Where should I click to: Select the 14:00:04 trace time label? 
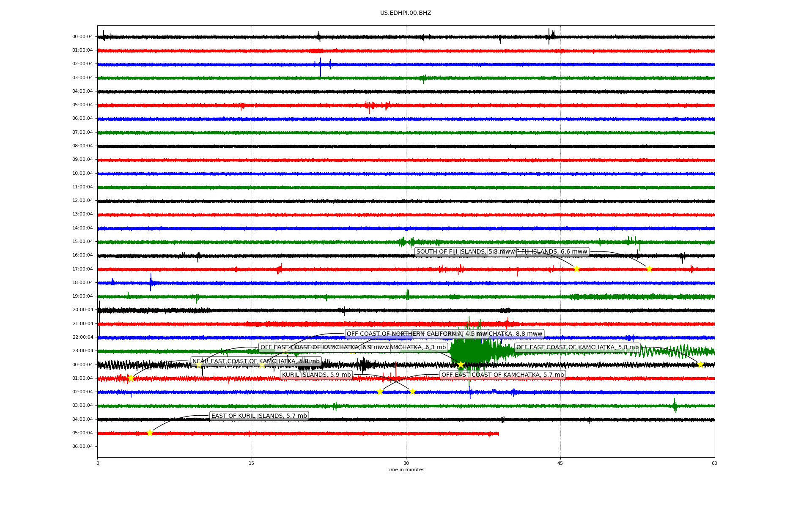[x=82, y=228]
